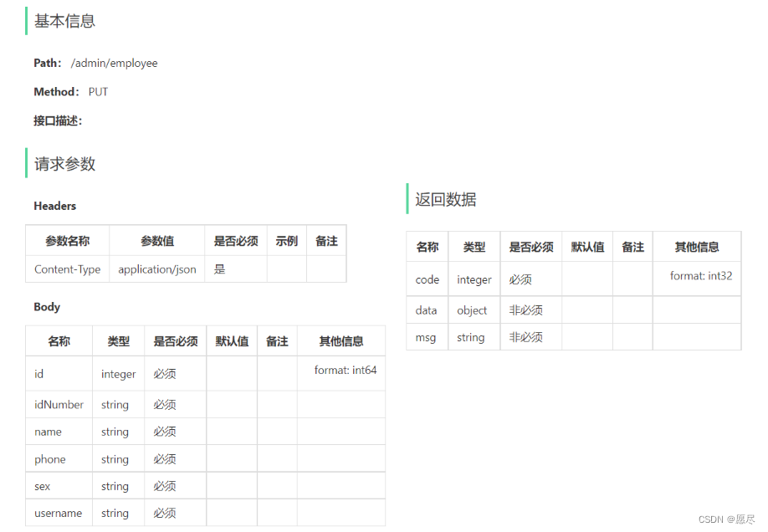Click the 是否必须 column header in Body table
Viewport: 768px width, 532px height.
tap(175, 340)
